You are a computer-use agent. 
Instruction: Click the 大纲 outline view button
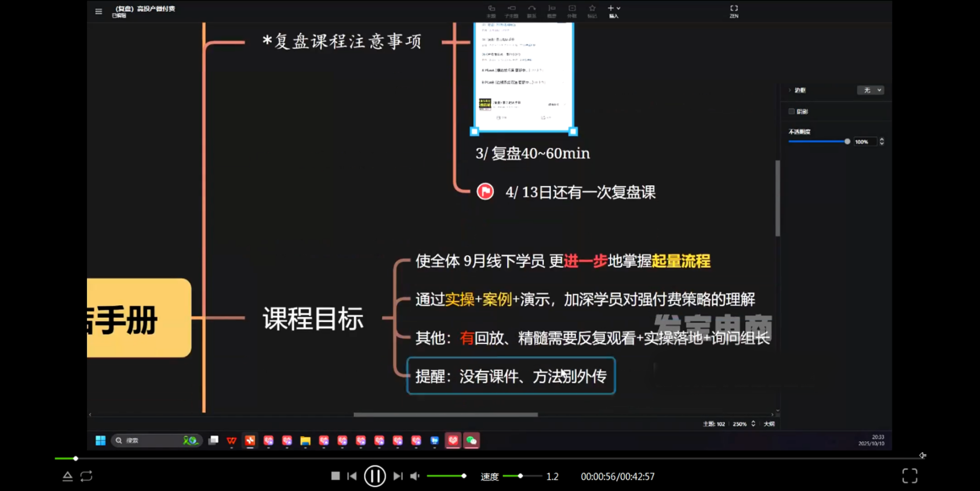coord(769,424)
